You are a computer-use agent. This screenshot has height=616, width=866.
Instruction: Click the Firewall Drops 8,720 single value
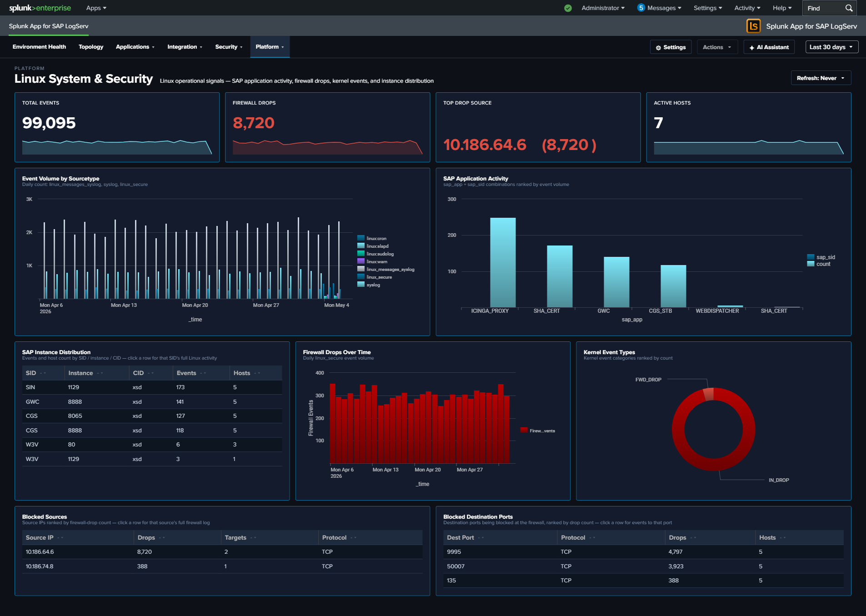pyautogui.click(x=254, y=123)
